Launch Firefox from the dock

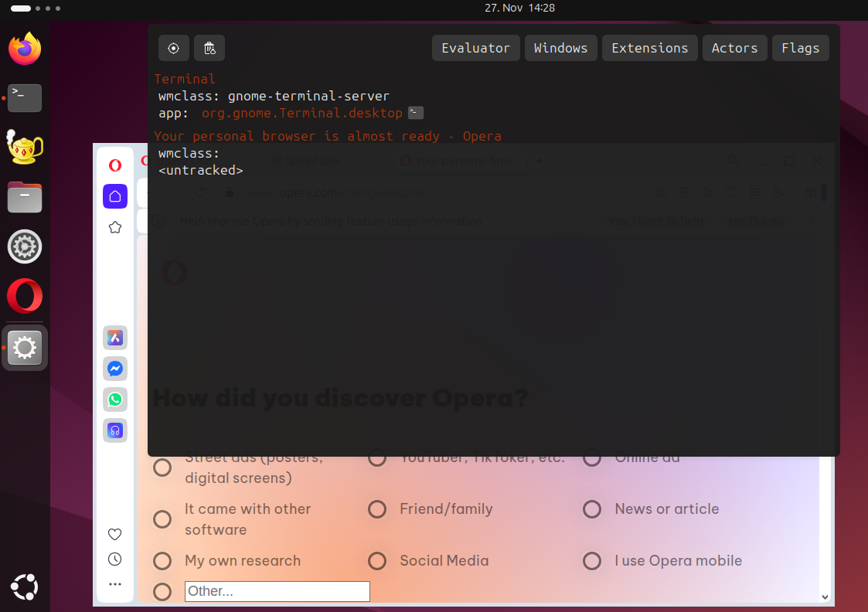[24, 48]
